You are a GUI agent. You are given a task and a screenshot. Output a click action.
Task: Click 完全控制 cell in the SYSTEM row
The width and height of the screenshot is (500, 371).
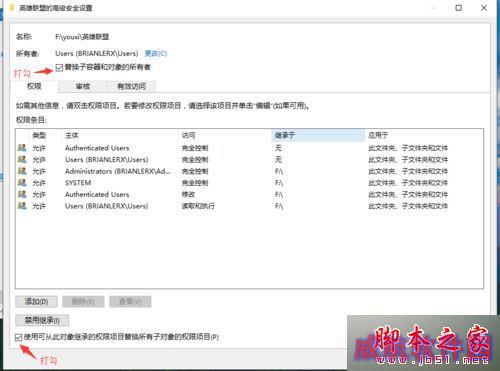(x=195, y=183)
